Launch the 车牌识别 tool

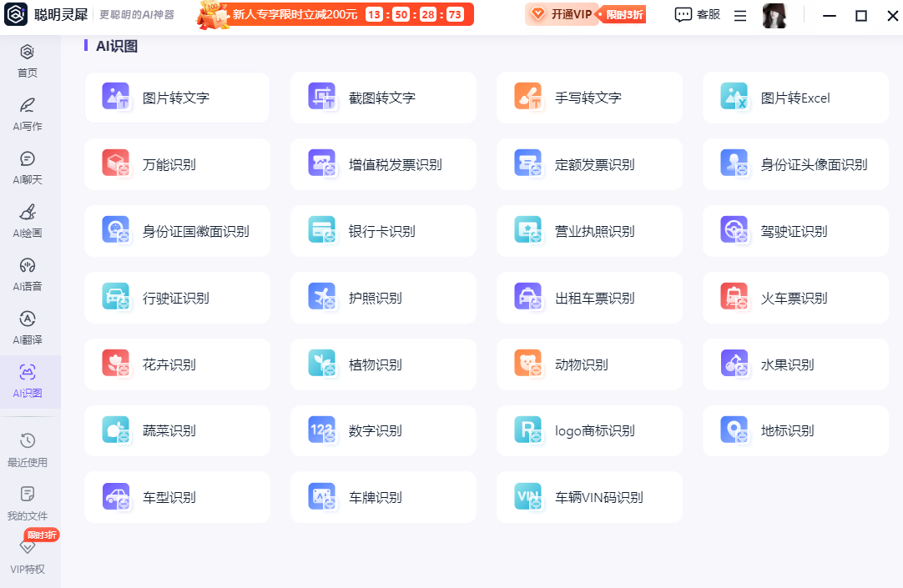point(383,497)
